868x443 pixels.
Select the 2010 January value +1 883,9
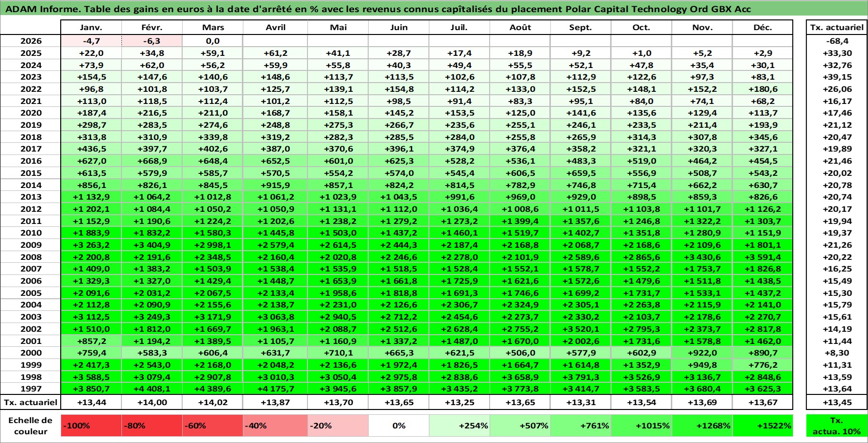(91, 233)
